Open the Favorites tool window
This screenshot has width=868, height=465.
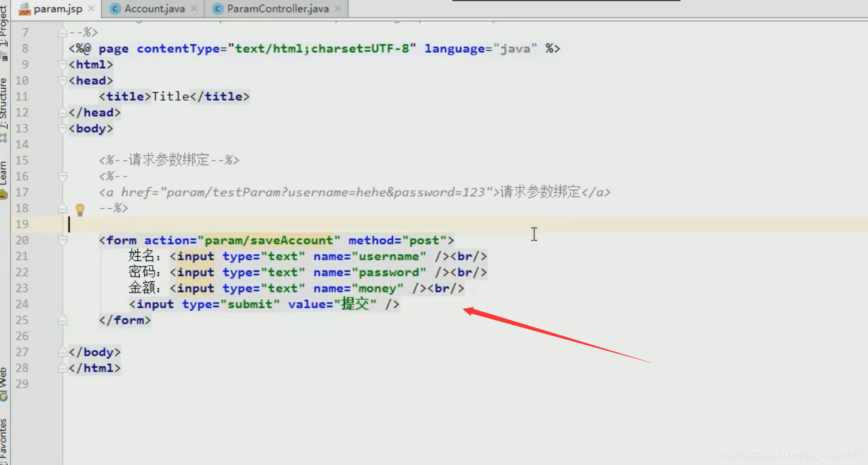pyautogui.click(x=4, y=442)
